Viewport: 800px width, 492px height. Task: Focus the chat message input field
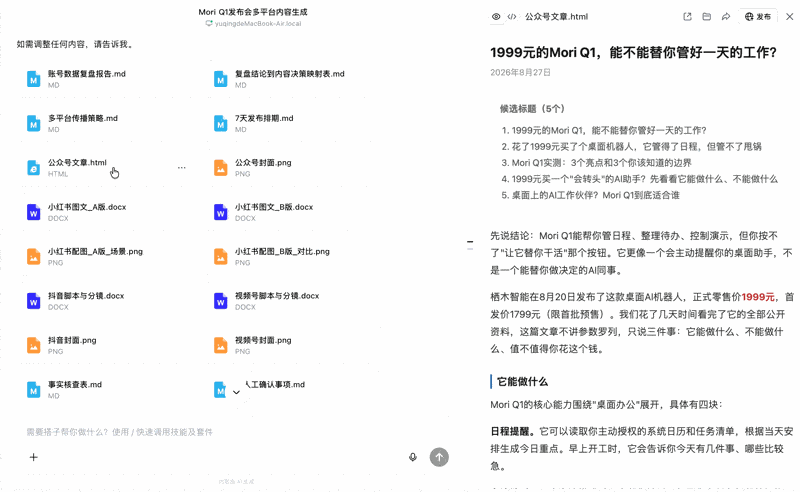pyautogui.click(x=235, y=432)
